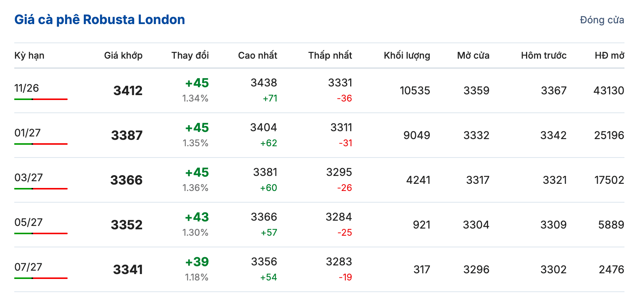Select the matched price 3341
This screenshot has height=300, width=644.
point(128,270)
